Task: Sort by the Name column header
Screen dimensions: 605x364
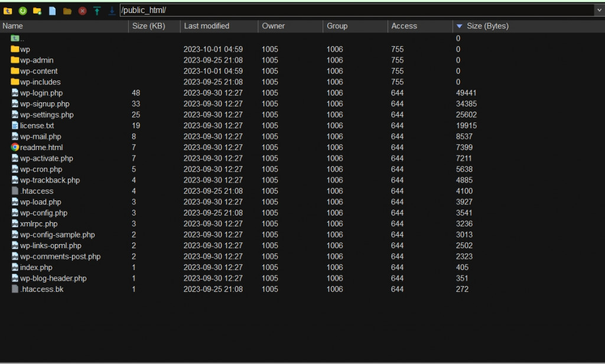Action: pos(64,26)
